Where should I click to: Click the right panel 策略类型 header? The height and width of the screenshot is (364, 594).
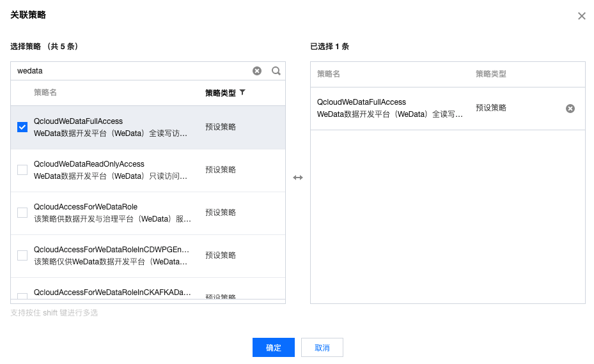click(x=491, y=74)
